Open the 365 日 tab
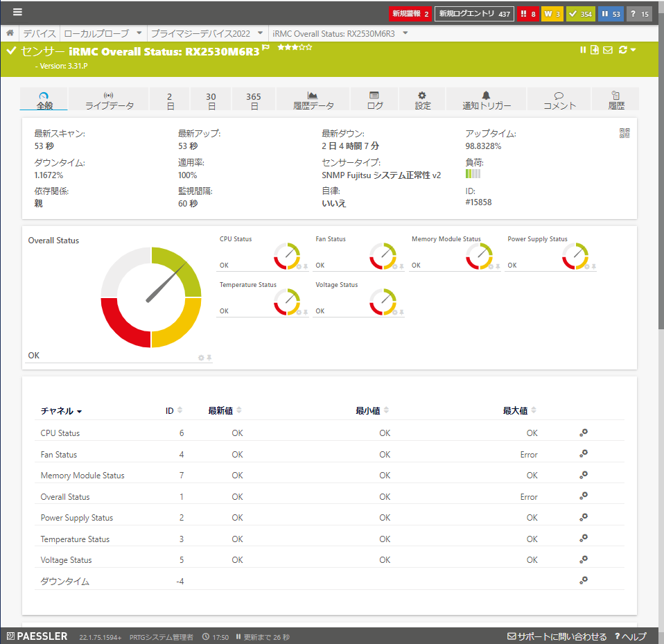 tap(254, 100)
